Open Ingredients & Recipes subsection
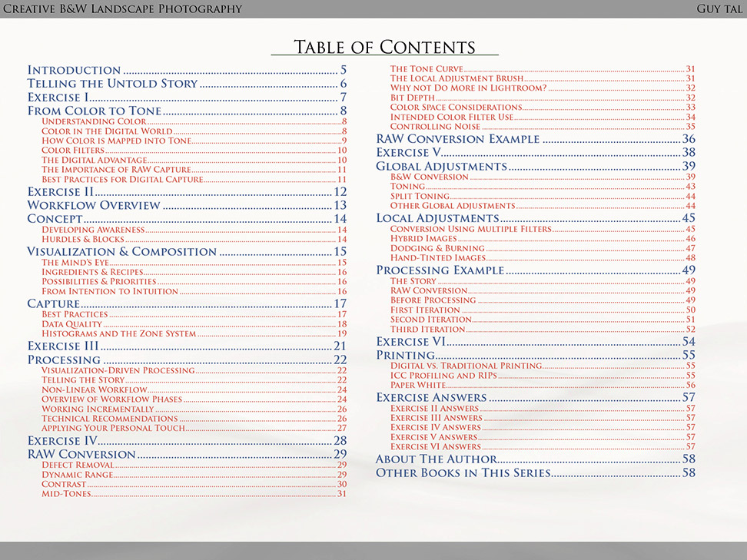Viewport: 747px width, 560px height. tap(194, 272)
